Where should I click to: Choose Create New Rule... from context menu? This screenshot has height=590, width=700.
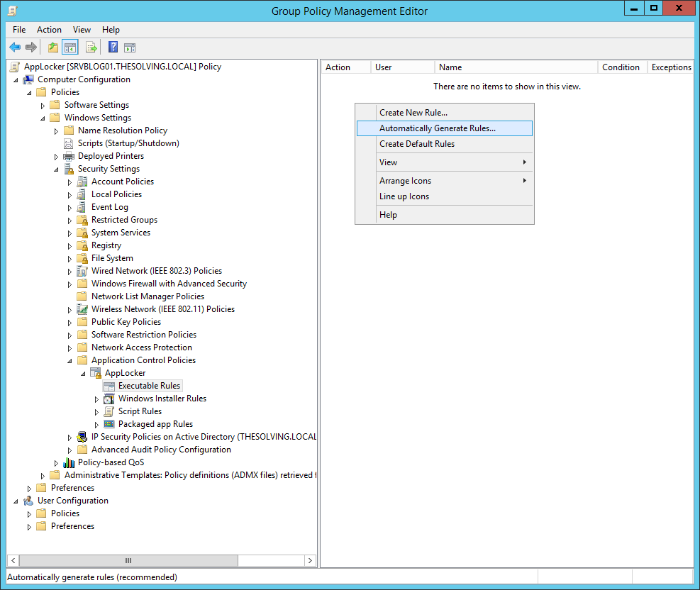(445, 113)
